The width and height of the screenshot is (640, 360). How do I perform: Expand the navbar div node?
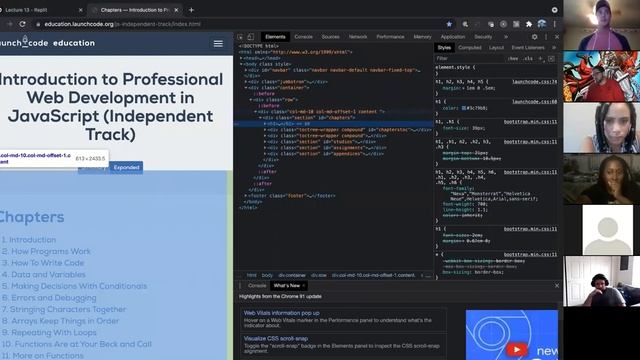246,70
